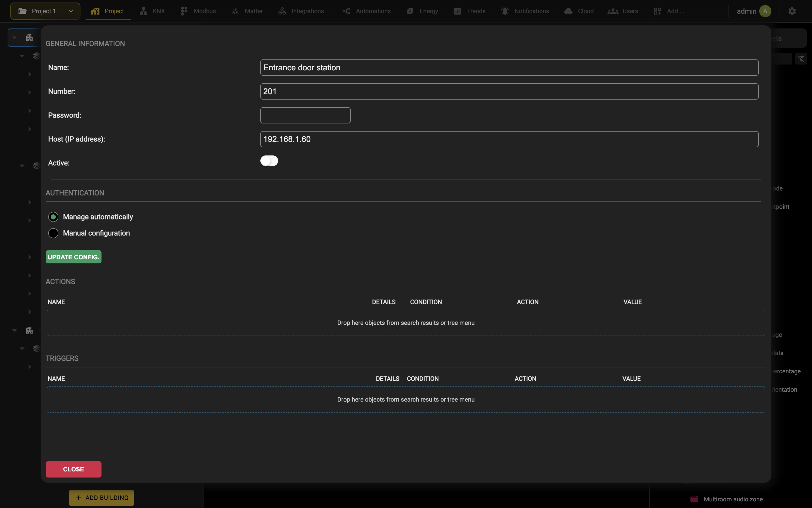
Task: Click the Cloud icon
Action: click(x=568, y=11)
